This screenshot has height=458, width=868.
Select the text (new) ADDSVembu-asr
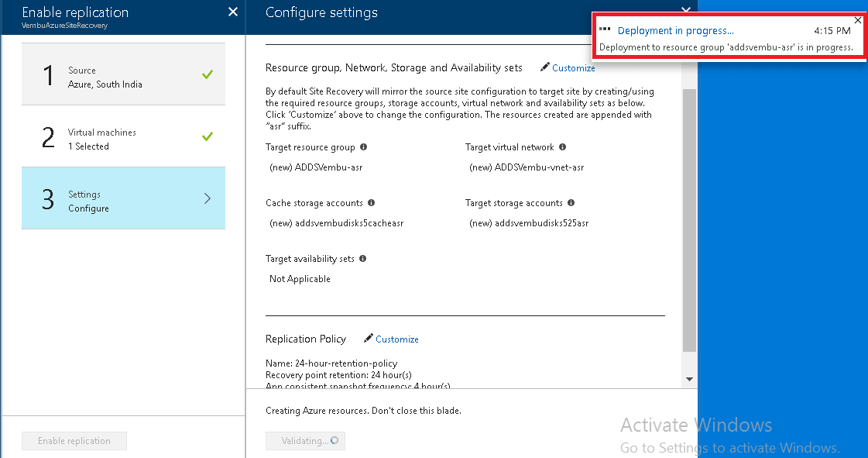(316, 167)
